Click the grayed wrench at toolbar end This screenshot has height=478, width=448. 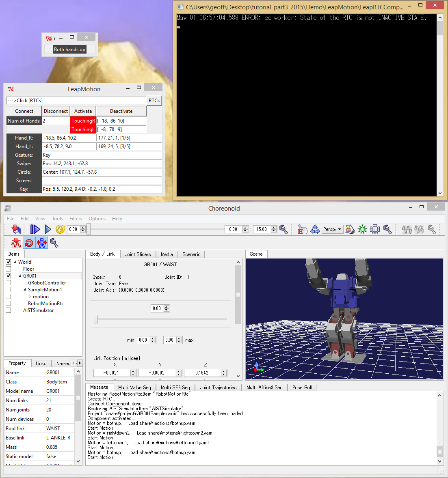click(x=431, y=229)
